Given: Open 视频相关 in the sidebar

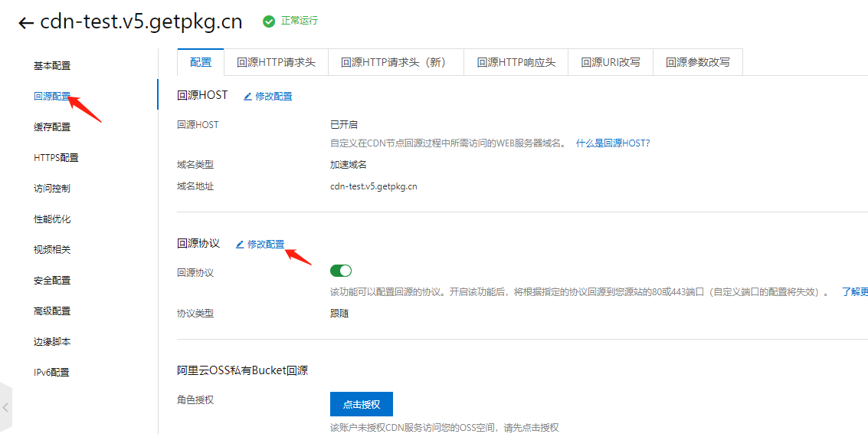Looking at the screenshot, I should click(52, 250).
